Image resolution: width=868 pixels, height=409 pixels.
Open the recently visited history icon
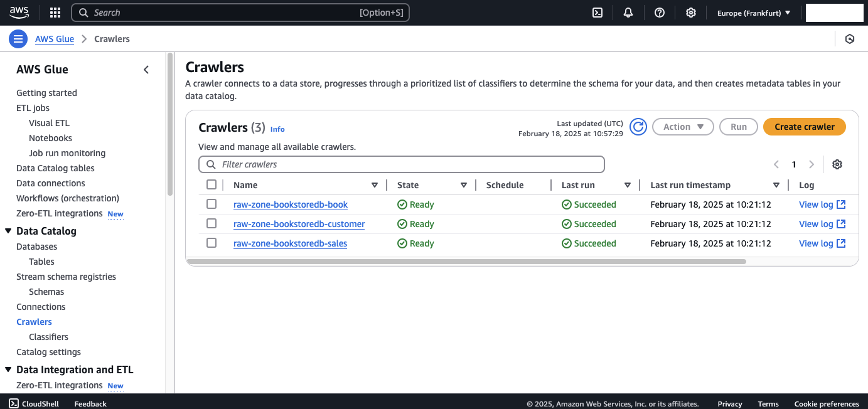pyautogui.click(x=850, y=38)
